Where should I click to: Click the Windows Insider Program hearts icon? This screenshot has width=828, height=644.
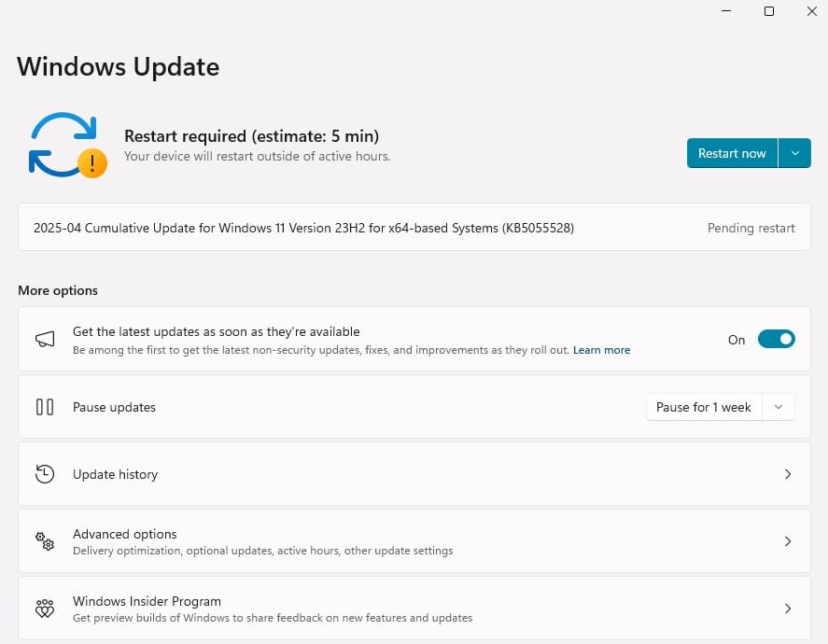coord(45,609)
